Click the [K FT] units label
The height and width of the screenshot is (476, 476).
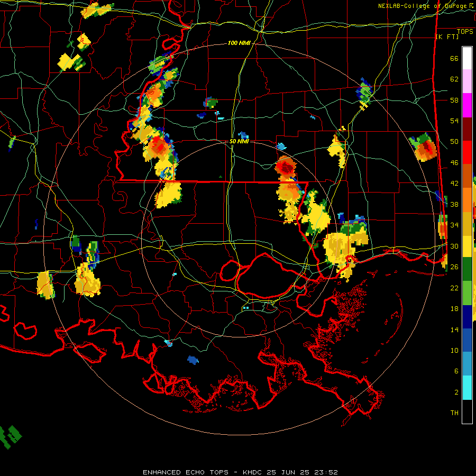pos(447,36)
